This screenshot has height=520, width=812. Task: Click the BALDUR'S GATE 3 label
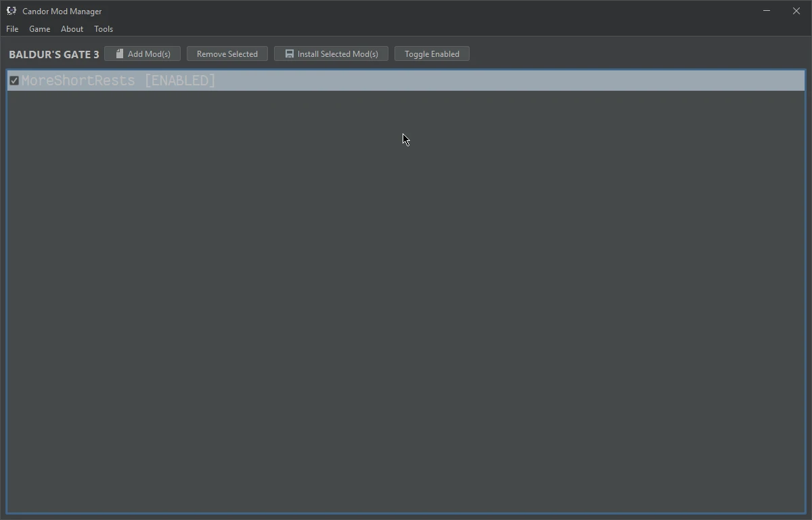[54, 54]
